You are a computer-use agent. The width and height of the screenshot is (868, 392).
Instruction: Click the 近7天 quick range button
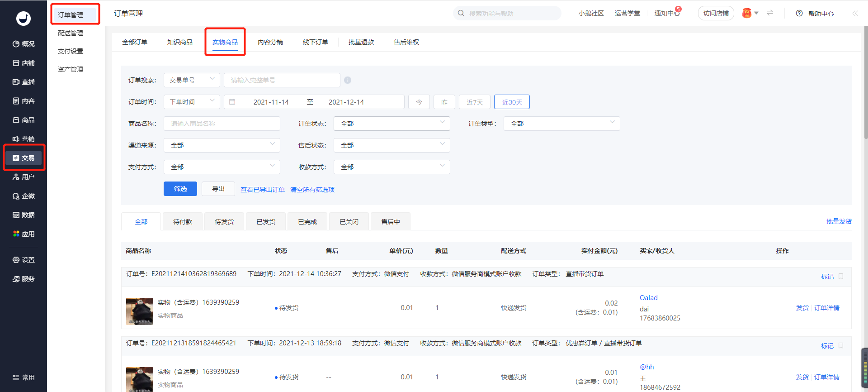pyautogui.click(x=475, y=102)
